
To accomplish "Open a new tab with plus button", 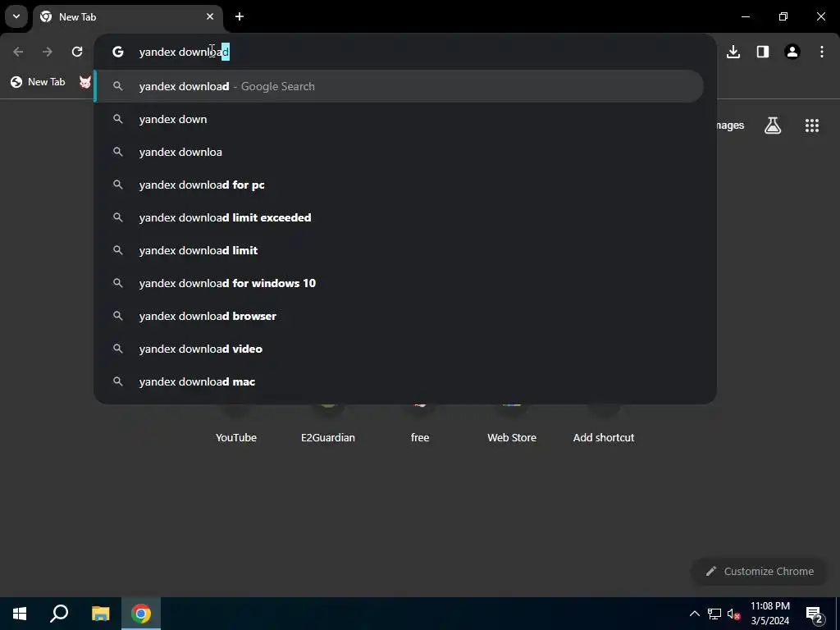I will 240,16.
